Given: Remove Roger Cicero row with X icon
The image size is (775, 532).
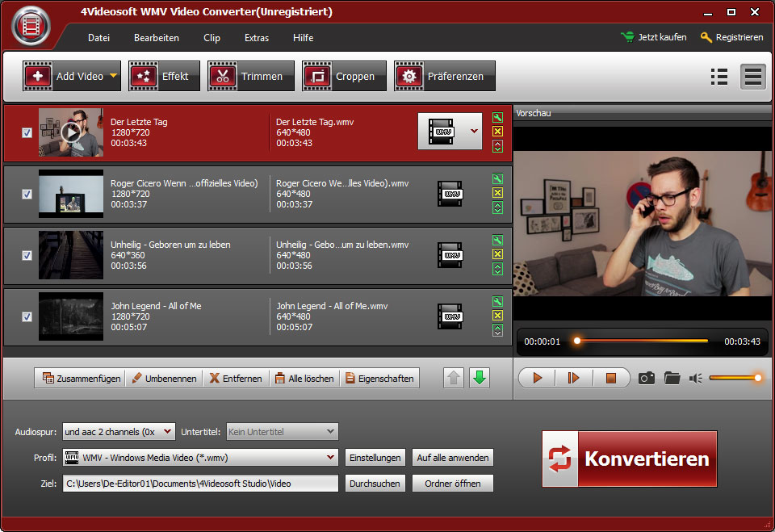Looking at the screenshot, I should tap(498, 193).
